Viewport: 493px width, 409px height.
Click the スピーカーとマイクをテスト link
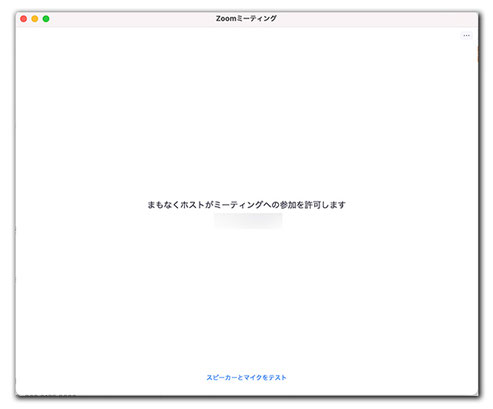246,377
